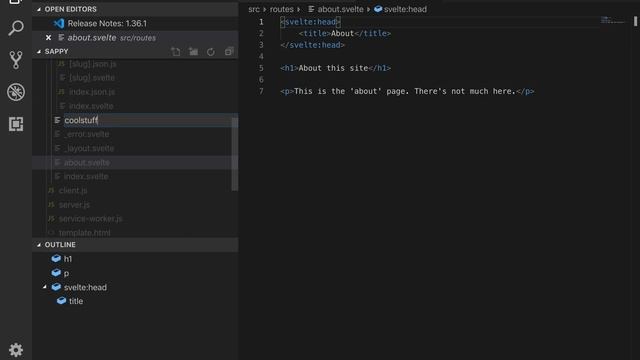The image size is (640, 360).
Task: Open the Extensions view icon
Action: [16, 124]
